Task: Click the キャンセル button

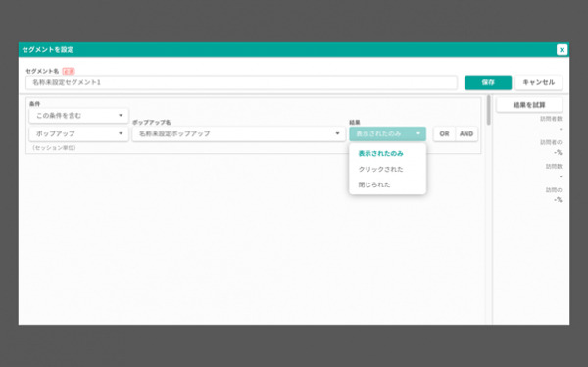Action: point(538,82)
